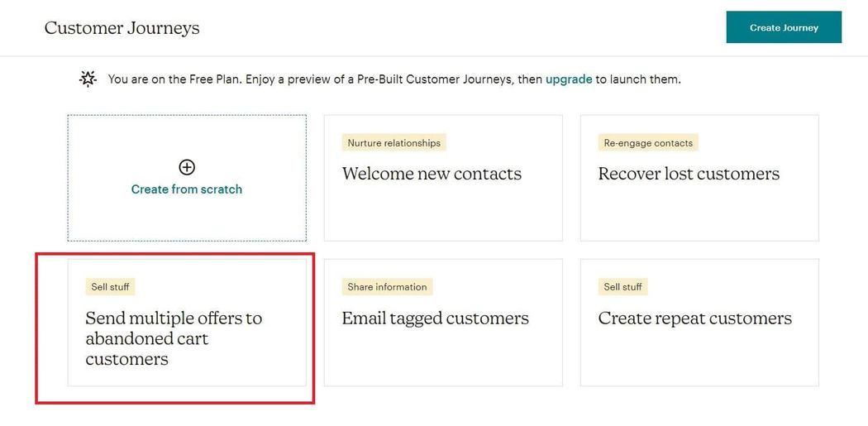This screenshot has width=868, height=426.
Task: Open the Welcome new contacts journey title
Action: pyautogui.click(x=432, y=174)
